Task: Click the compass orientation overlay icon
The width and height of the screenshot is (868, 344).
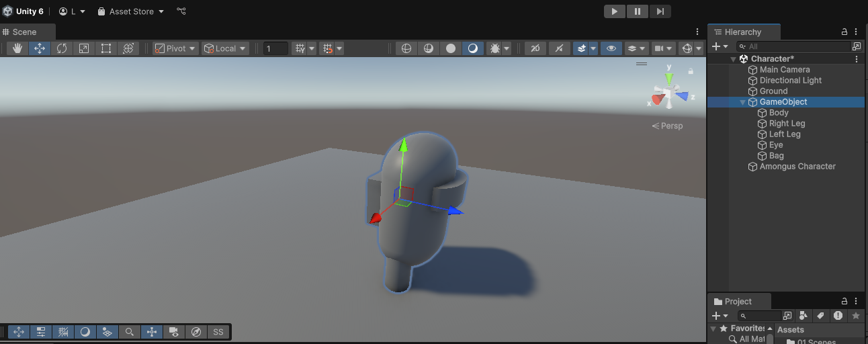Action: coord(196,332)
